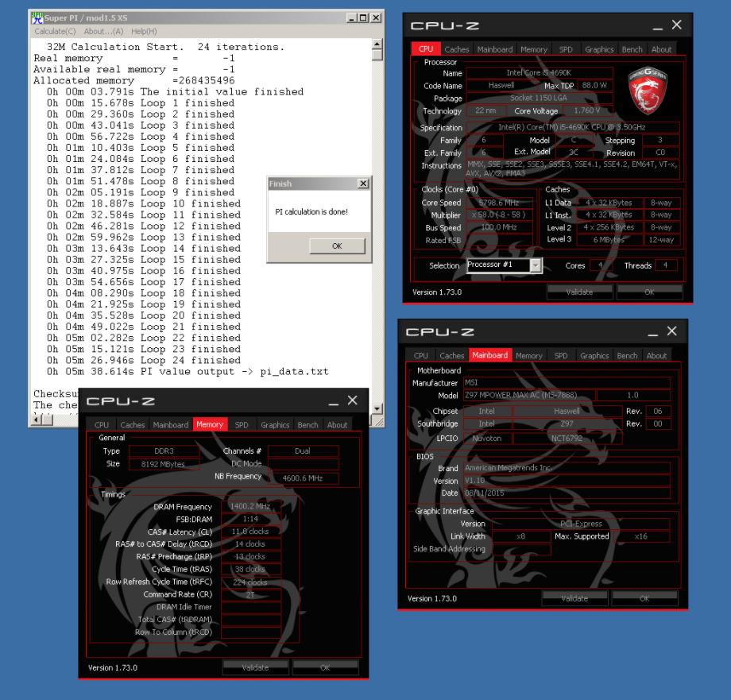Open the Help menu in Super PI
Image resolution: width=731 pixels, height=700 pixels.
click(144, 32)
